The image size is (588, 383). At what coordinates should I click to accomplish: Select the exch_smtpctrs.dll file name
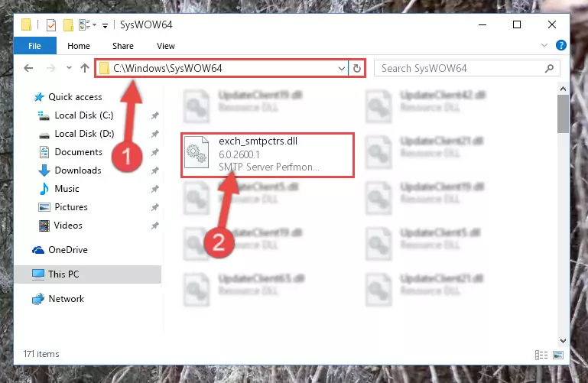258,141
